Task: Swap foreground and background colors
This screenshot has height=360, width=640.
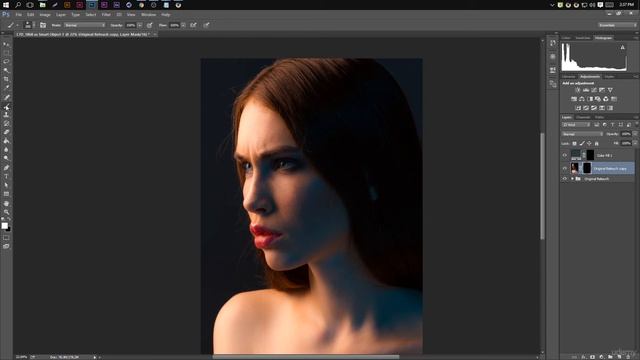Action: (x=9, y=220)
